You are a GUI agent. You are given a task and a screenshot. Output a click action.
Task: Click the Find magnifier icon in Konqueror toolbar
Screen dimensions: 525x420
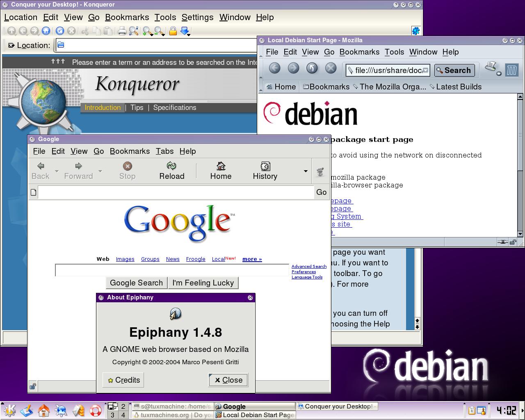click(134, 31)
